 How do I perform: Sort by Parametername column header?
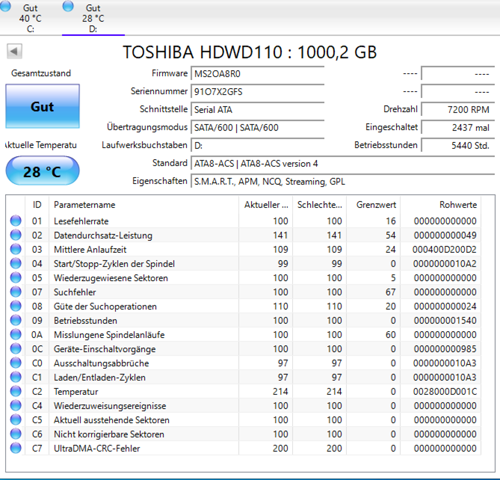144,205
